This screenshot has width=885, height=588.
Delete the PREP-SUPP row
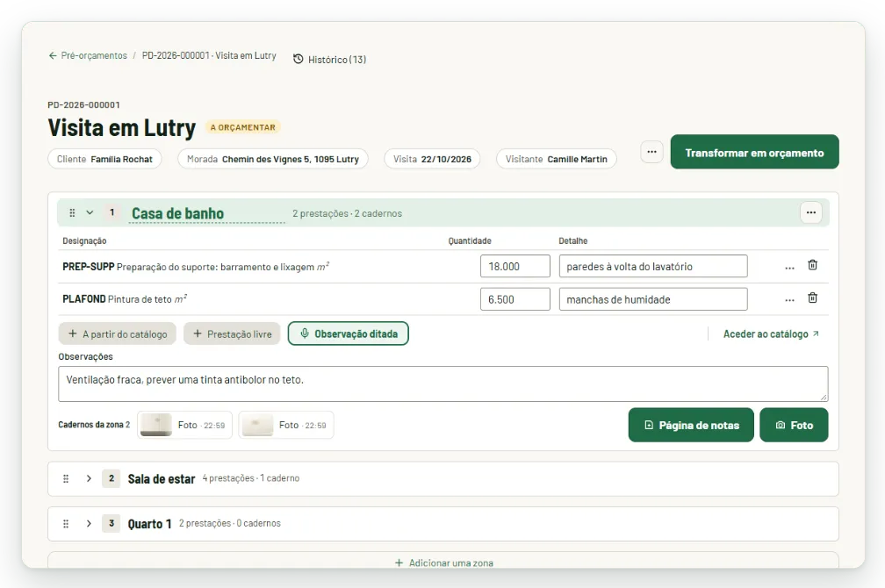pyautogui.click(x=813, y=265)
